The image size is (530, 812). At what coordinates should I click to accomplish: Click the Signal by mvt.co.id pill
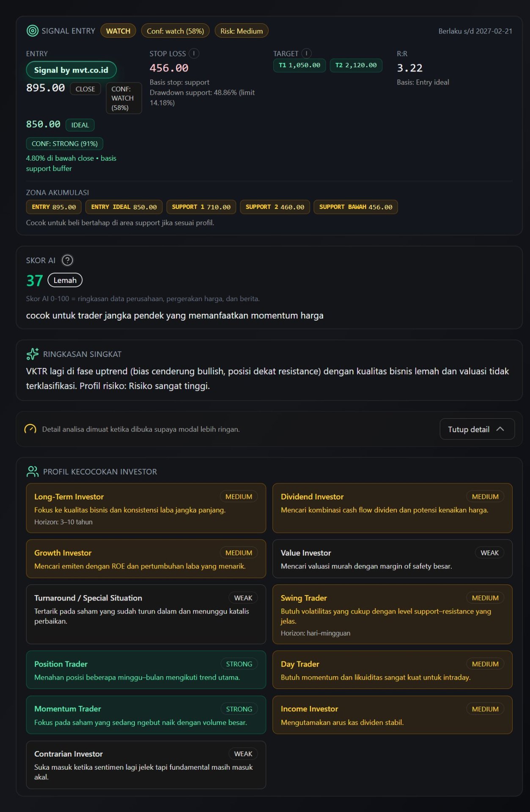(71, 70)
